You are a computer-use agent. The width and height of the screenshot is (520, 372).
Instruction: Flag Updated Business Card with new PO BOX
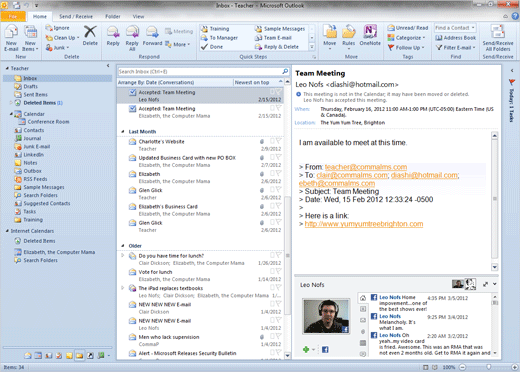(x=279, y=157)
